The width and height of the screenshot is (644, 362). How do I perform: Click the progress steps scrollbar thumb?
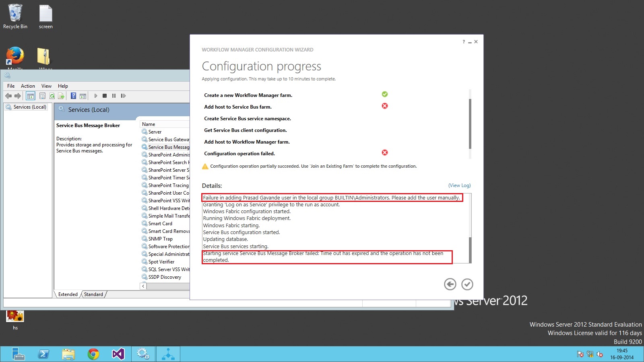[470, 124]
